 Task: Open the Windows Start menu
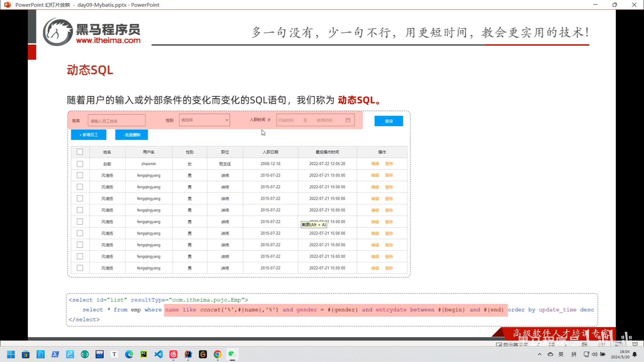(11, 354)
